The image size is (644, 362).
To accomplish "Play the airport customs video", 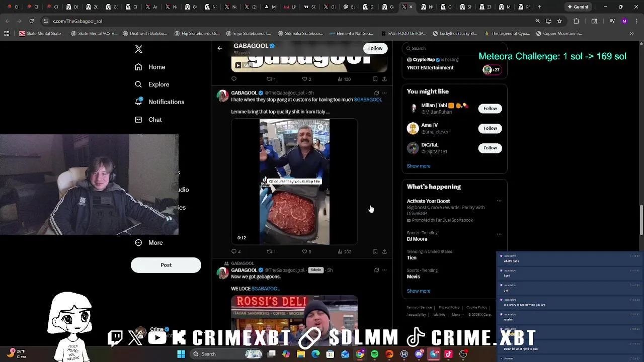I will 294,182.
